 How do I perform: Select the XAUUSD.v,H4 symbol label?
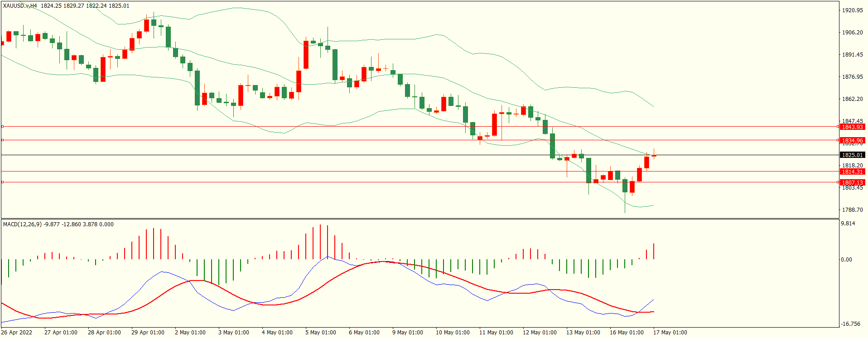click(20, 6)
